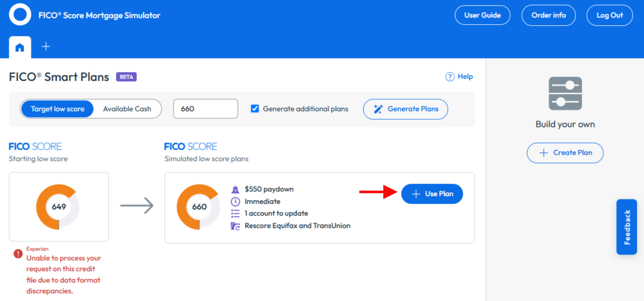644x301 pixels.
Task: Add a new tab with the plus icon
Action: pos(46,46)
